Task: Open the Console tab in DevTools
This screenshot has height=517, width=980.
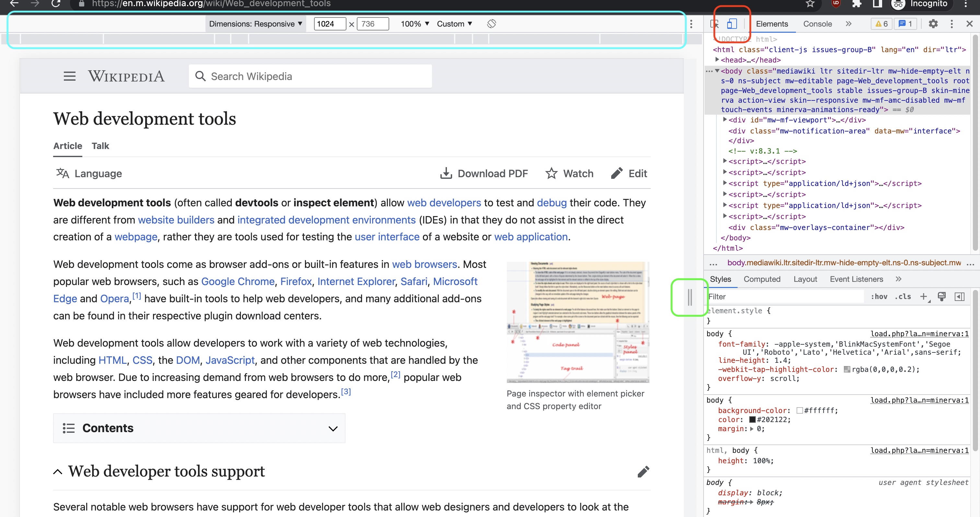Action: point(818,24)
